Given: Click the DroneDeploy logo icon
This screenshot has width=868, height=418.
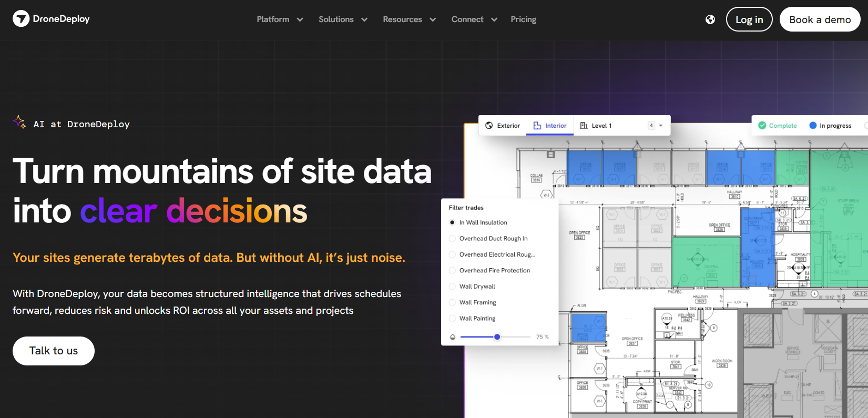Looking at the screenshot, I should pos(21,19).
